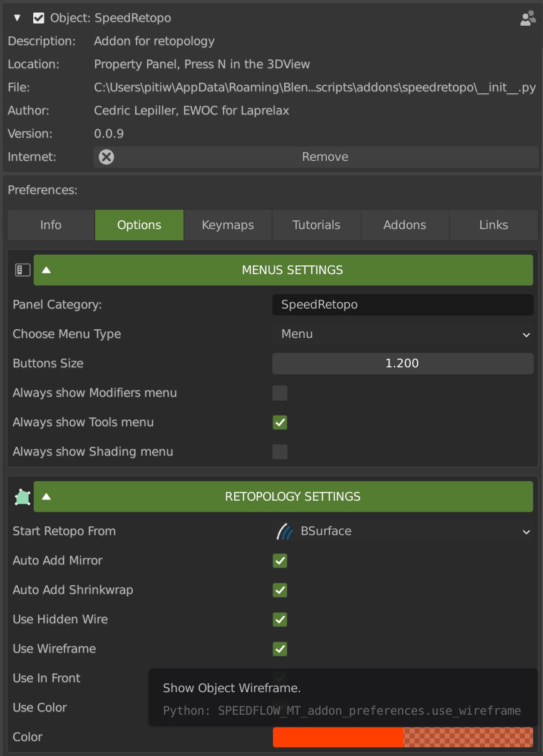This screenshot has width=543, height=756.
Task: Enable Always show Modifiers menu
Action: (280, 393)
